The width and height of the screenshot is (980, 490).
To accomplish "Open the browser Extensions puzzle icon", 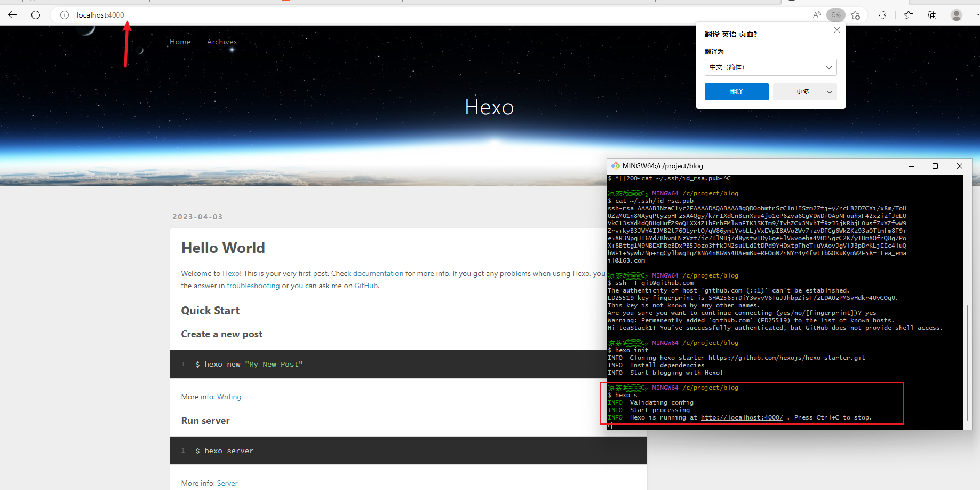I will [x=882, y=15].
